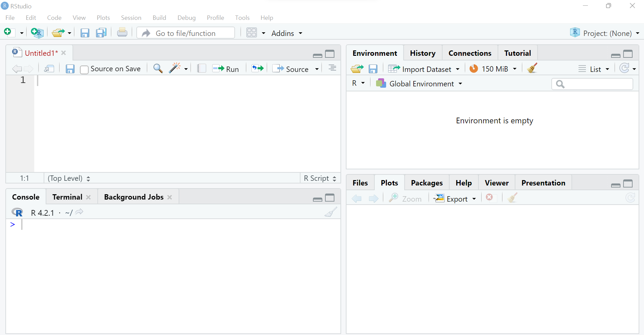Maximize the Console pane
Image resolution: width=644 pixels, height=335 pixels.
tap(330, 198)
